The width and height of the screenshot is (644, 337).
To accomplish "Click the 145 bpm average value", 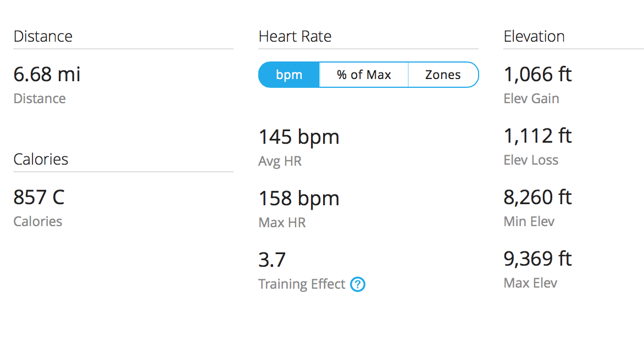I will point(299,137).
